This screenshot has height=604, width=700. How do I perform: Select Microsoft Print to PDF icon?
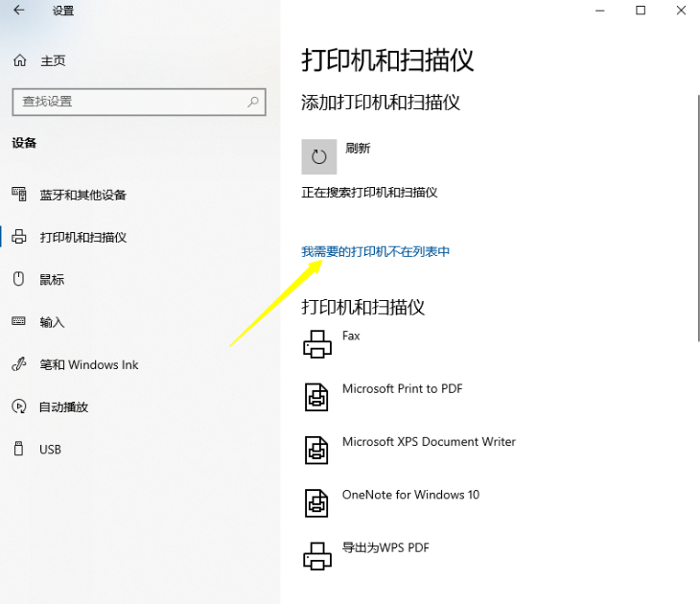click(316, 397)
